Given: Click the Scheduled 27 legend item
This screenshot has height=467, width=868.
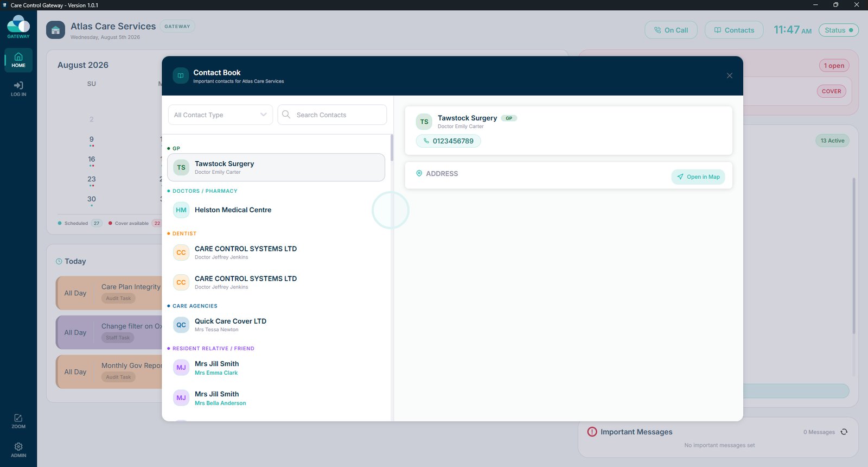Looking at the screenshot, I should click(80, 223).
